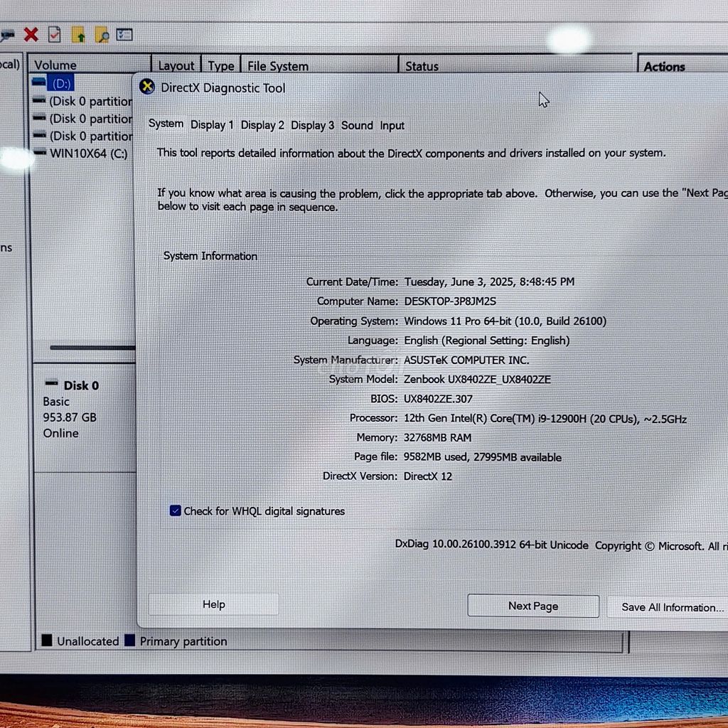
Task: Click the DirectX 12 version value
Action: [427, 476]
